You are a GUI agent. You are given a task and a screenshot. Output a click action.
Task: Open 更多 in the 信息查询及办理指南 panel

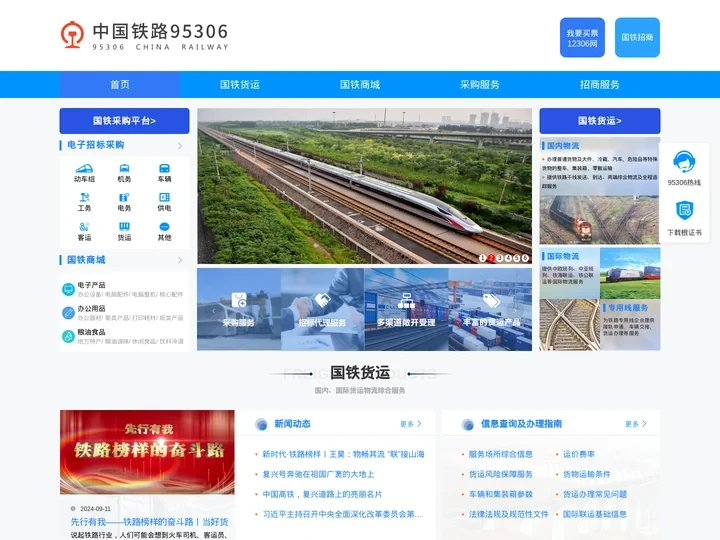(636, 424)
